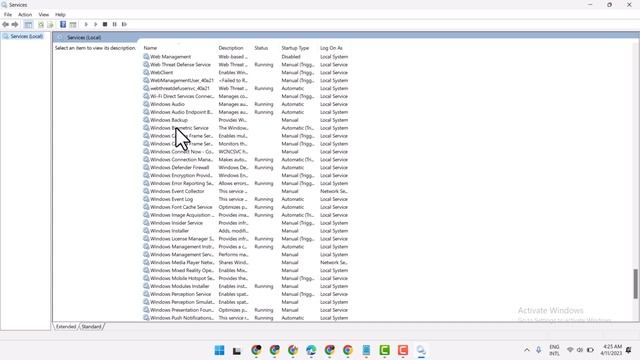Select the Windows Audio Endpoint Builder row
640x360 pixels.
point(246,112)
